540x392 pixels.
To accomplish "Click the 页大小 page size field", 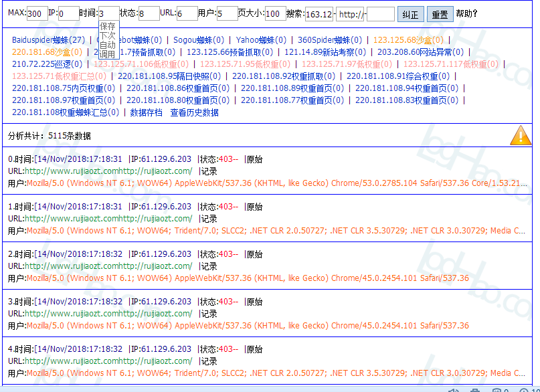I will (275, 13).
